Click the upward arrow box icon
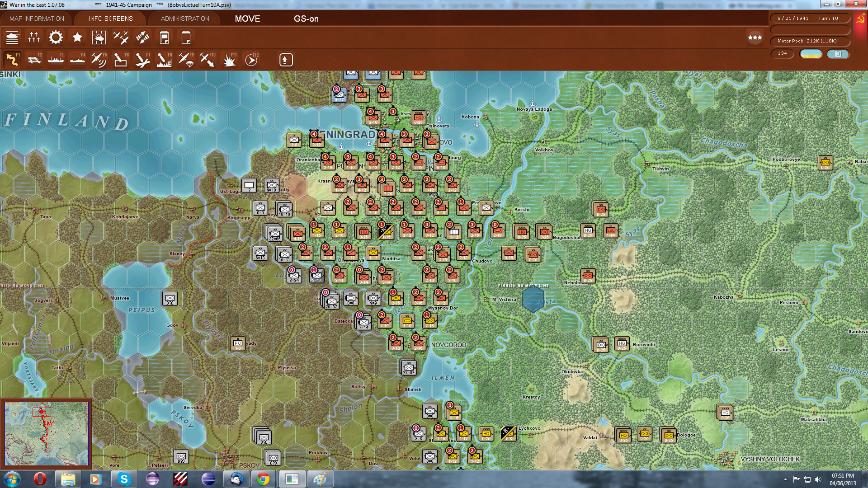 coord(286,60)
